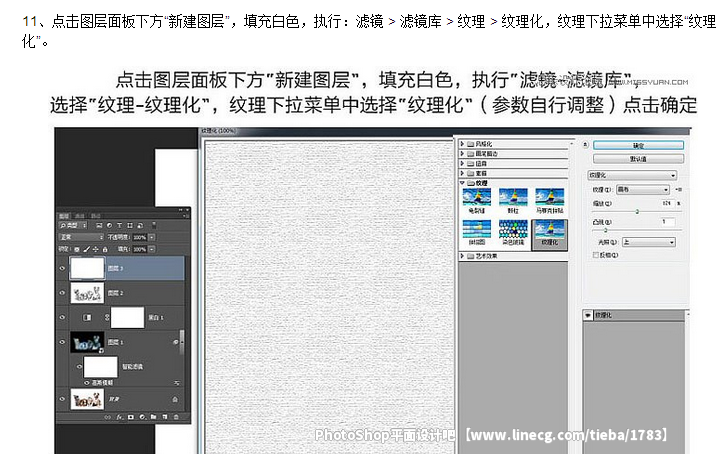Hide the background layer

point(62,399)
